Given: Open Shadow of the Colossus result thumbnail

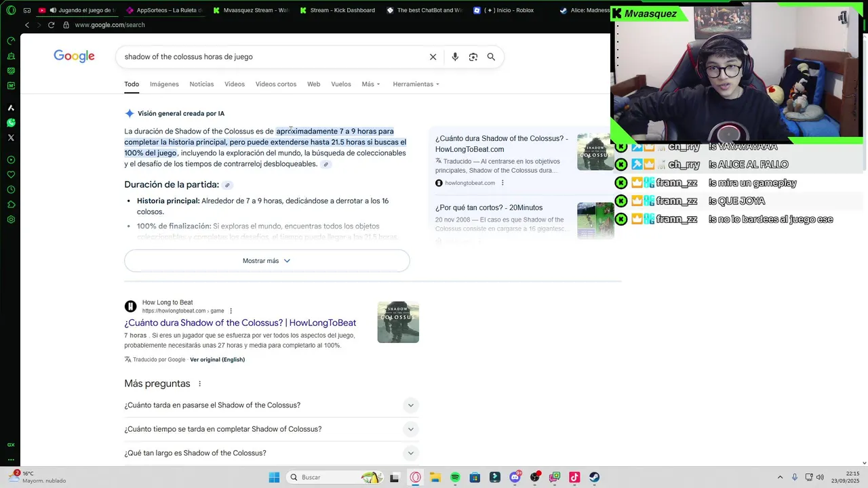Looking at the screenshot, I should point(398,322).
